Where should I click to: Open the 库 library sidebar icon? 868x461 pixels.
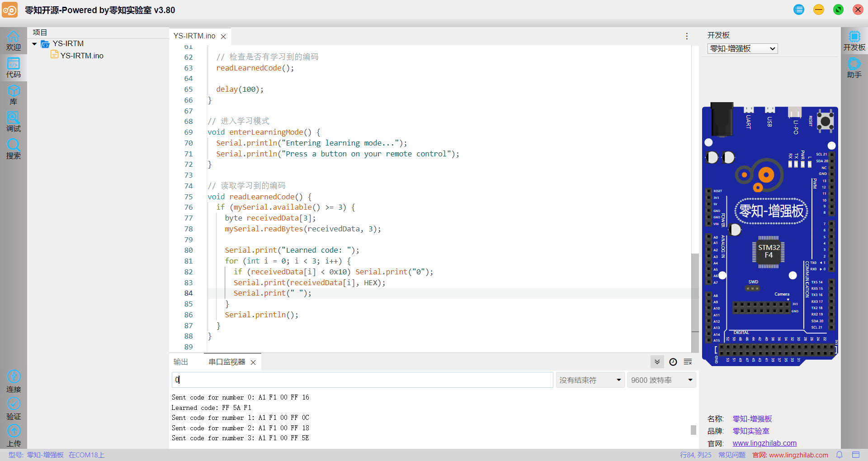pos(13,95)
